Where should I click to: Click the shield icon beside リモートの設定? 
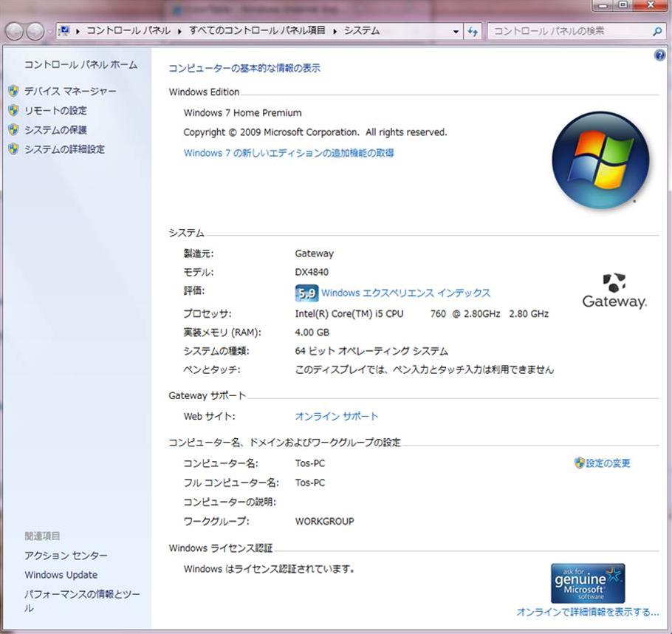point(13,110)
